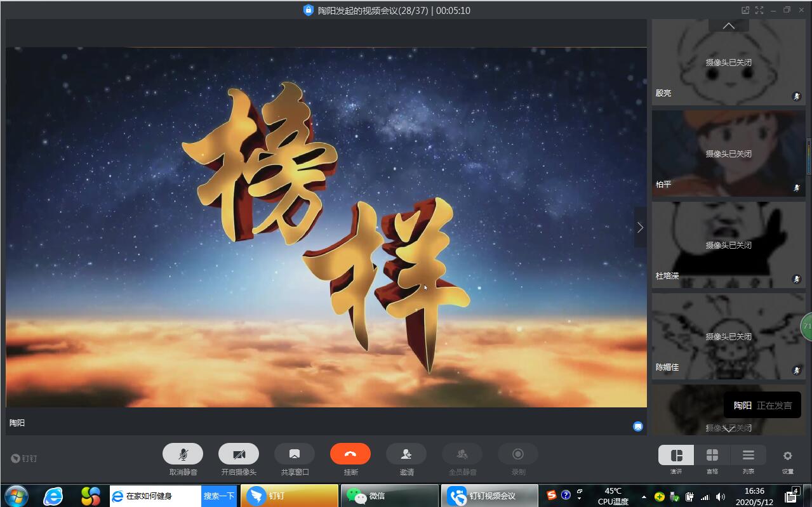
Task: Unmute microphone with 取消静音 button
Action: [183, 454]
